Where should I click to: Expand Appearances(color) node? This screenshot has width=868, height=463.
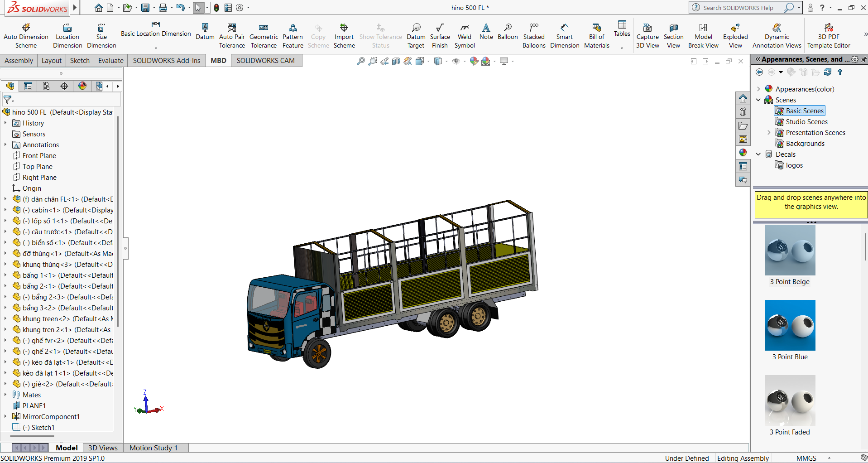click(758, 89)
